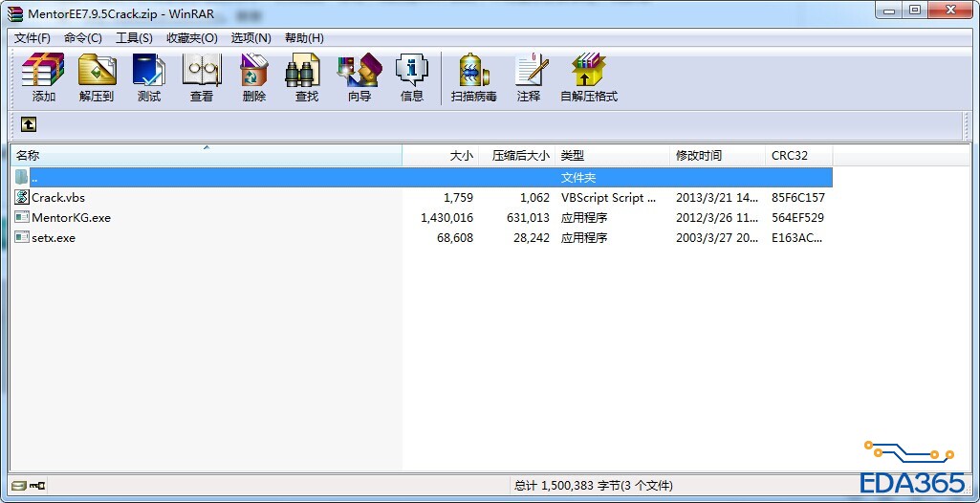The height and width of the screenshot is (503, 980).
Task: Open the 工具(S) menu
Action: [x=134, y=38]
